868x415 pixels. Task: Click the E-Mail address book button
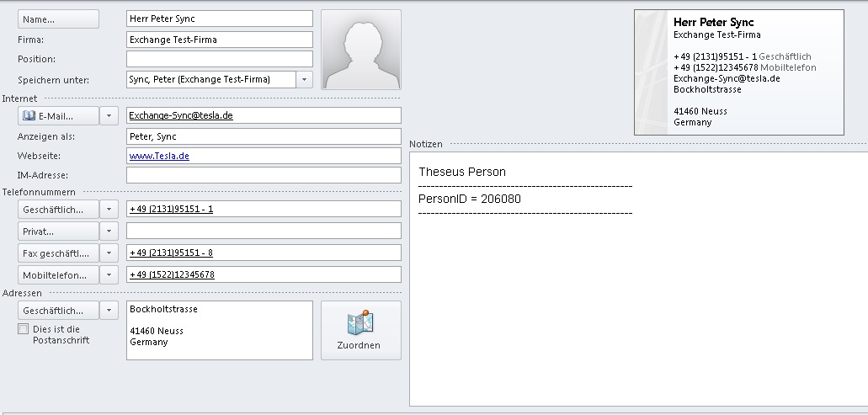tap(57, 115)
